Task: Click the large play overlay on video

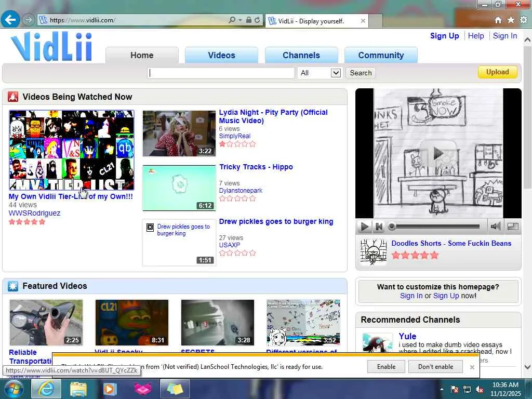Action: 437,153
